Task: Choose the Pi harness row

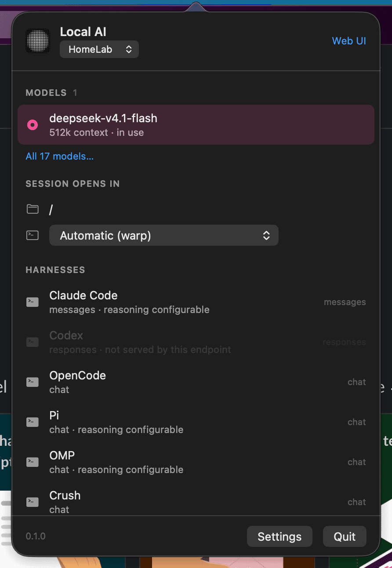Action: tap(196, 422)
